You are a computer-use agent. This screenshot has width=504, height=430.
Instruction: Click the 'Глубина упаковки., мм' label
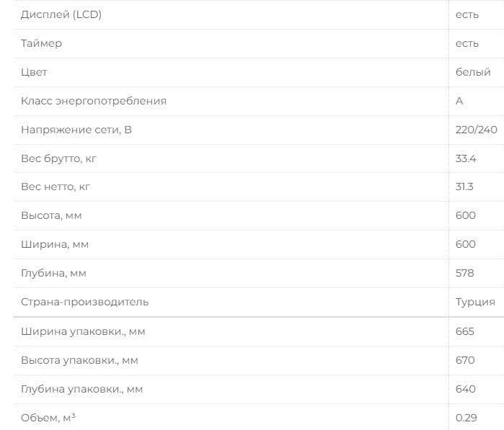82,389
